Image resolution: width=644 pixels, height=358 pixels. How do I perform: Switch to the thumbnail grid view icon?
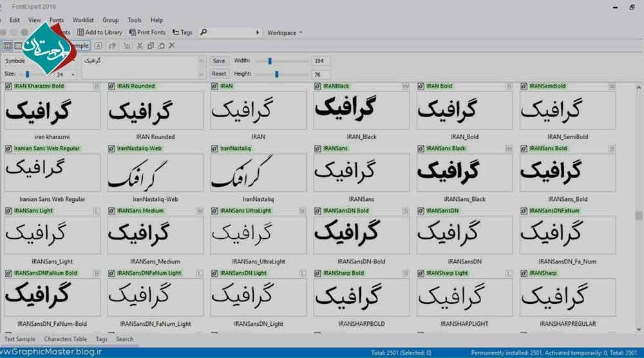tap(7, 46)
